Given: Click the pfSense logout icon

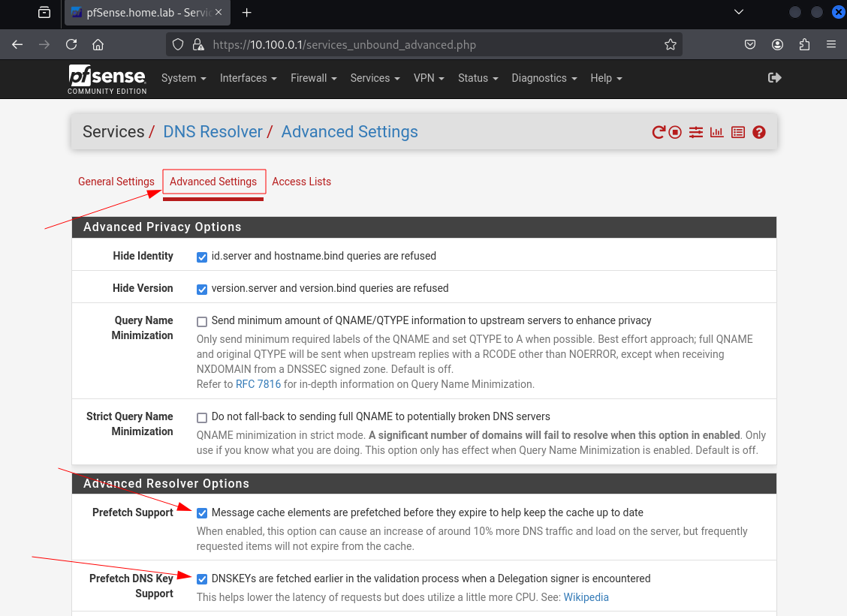Looking at the screenshot, I should (775, 78).
